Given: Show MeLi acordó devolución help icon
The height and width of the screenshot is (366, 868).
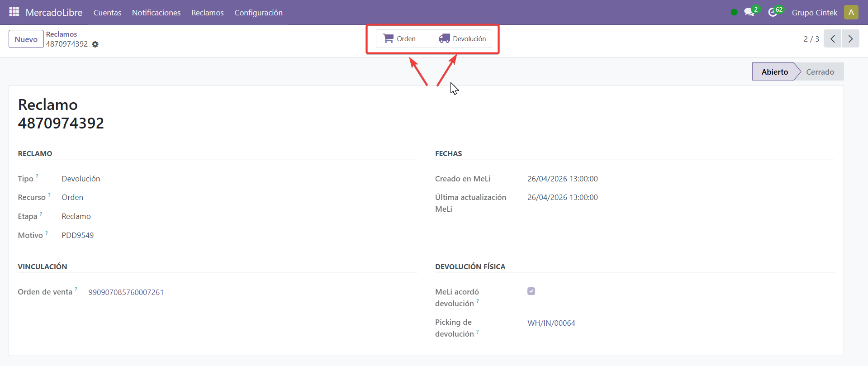Looking at the screenshot, I should coord(478,301).
